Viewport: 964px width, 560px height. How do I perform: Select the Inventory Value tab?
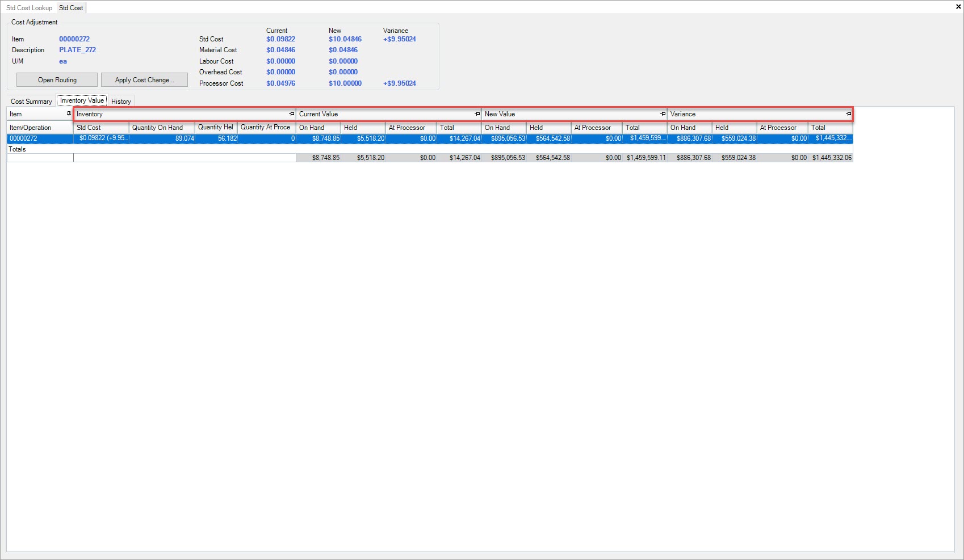point(82,100)
